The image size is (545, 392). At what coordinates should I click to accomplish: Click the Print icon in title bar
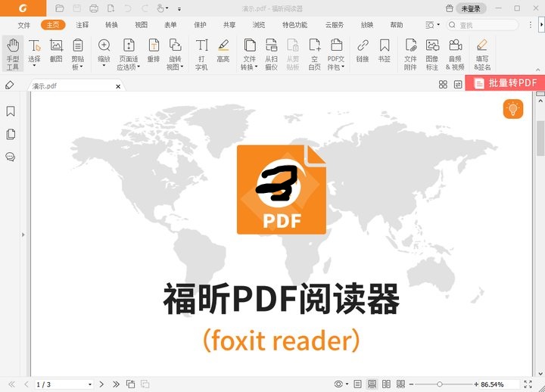[94, 8]
